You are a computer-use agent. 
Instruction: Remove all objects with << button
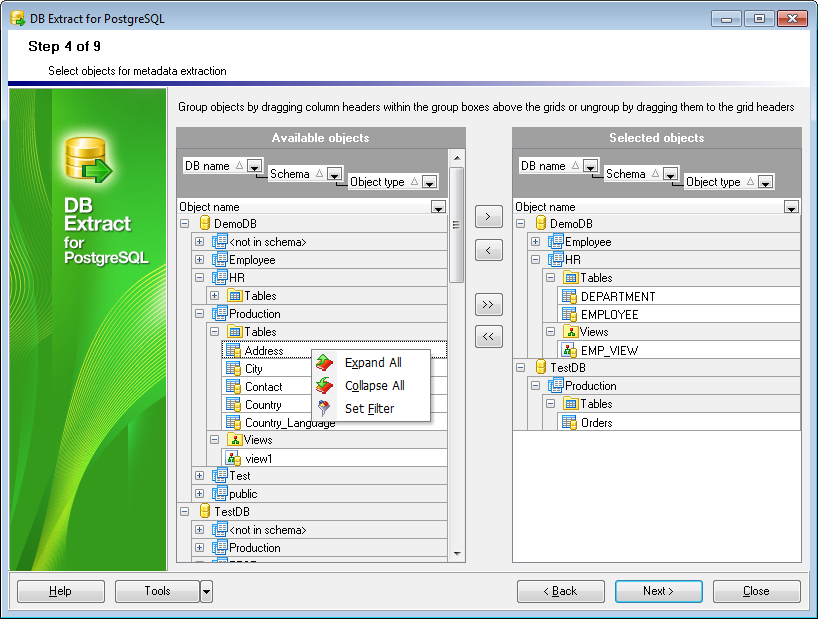click(x=488, y=336)
